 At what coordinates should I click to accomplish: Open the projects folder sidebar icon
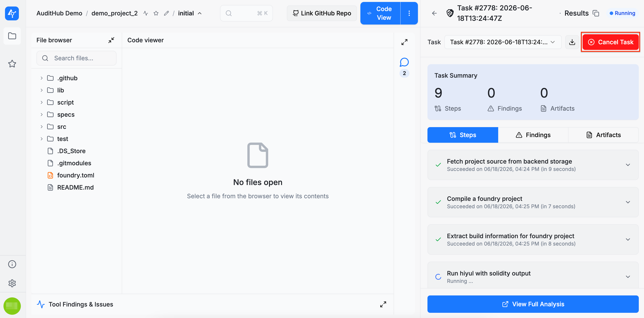[12, 36]
